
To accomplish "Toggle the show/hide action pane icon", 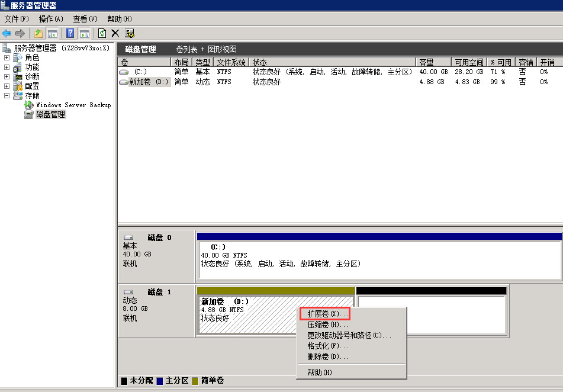I will point(84,33).
